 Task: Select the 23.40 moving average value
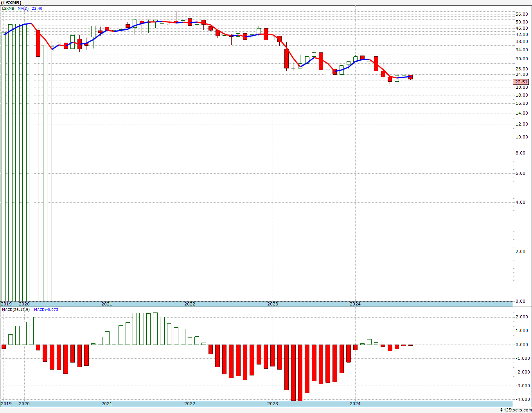tap(37, 9)
